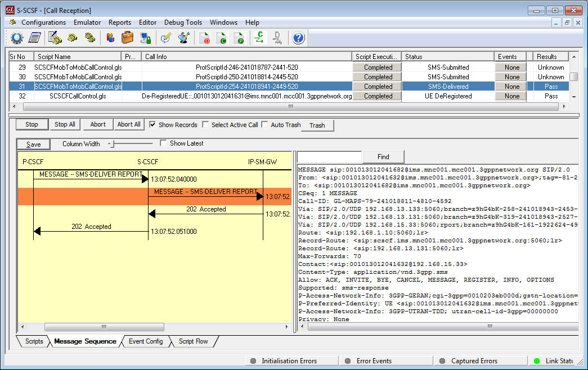The height and width of the screenshot is (370, 588).
Task: Click the script list scroll-down arrow
Action: click(x=574, y=97)
